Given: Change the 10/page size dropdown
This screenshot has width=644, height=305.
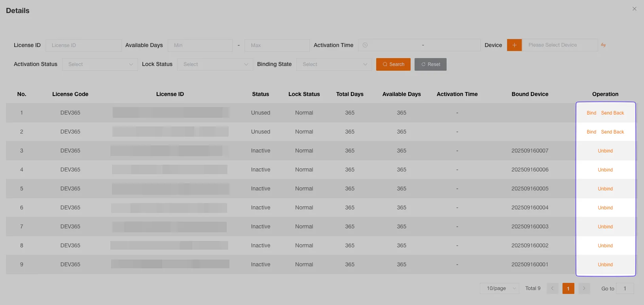Looking at the screenshot, I should tap(499, 288).
